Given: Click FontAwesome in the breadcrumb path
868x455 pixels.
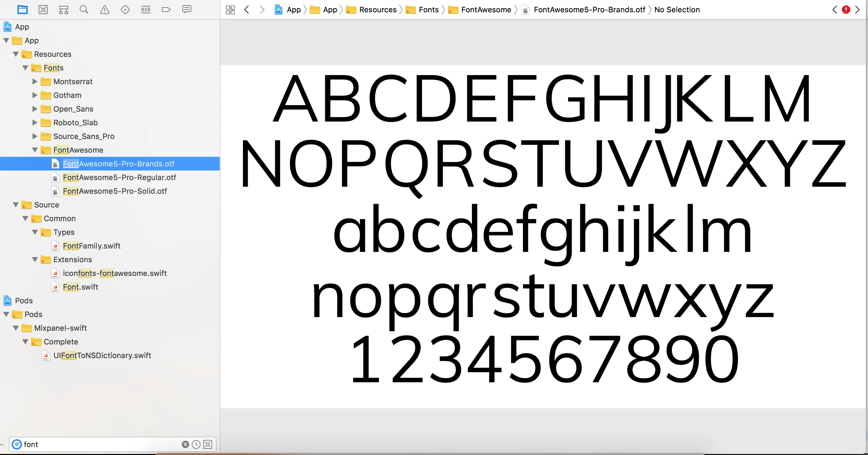Looking at the screenshot, I should pos(486,10).
